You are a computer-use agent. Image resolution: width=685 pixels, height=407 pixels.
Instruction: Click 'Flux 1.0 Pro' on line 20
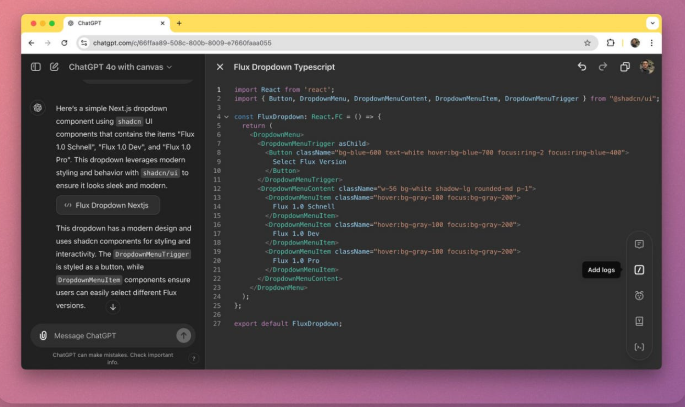pyautogui.click(x=296, y=261)
